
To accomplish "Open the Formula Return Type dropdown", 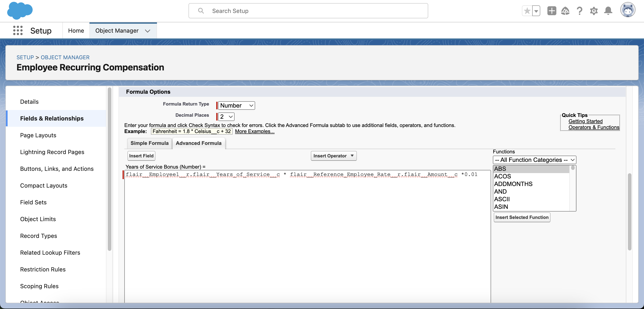I will tap(236, 106).
